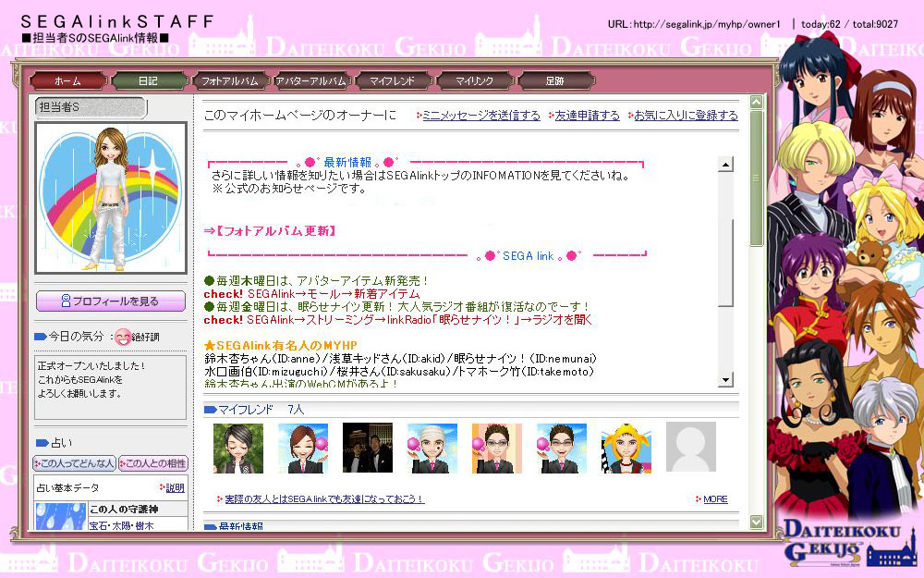Open the マイフレンド tab

click(392, 81)
